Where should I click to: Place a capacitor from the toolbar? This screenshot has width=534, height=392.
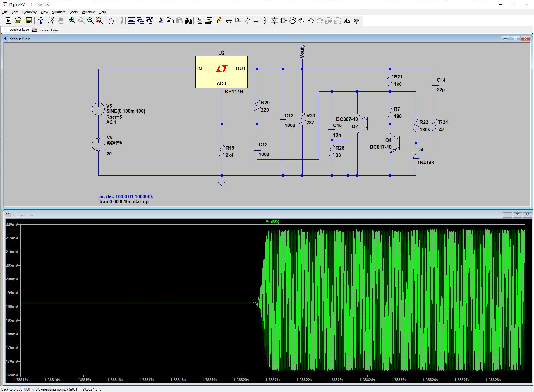256,20
